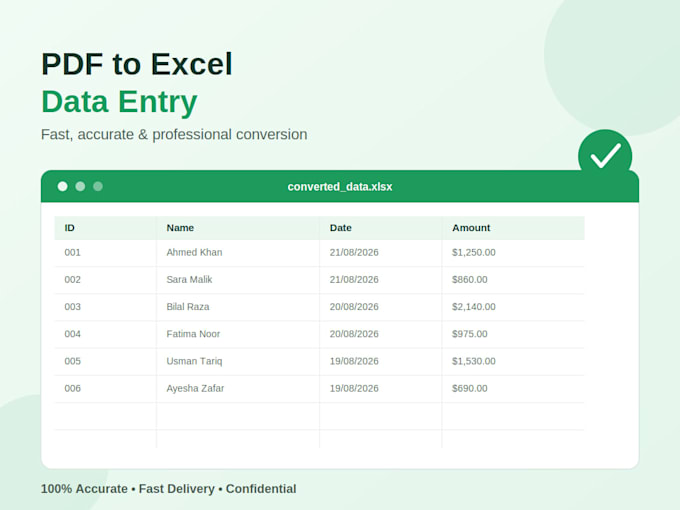Click ID cell 002
Screen dimensions: 680x510
click(x=105, y=280)
